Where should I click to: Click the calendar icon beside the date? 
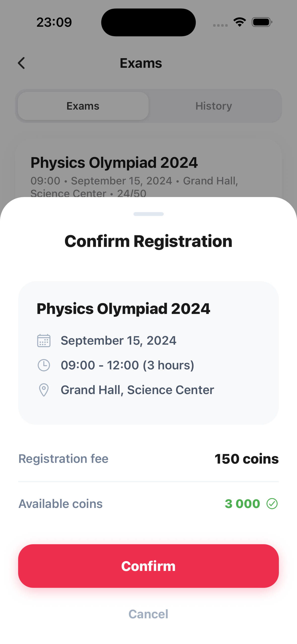click(44, 341)
